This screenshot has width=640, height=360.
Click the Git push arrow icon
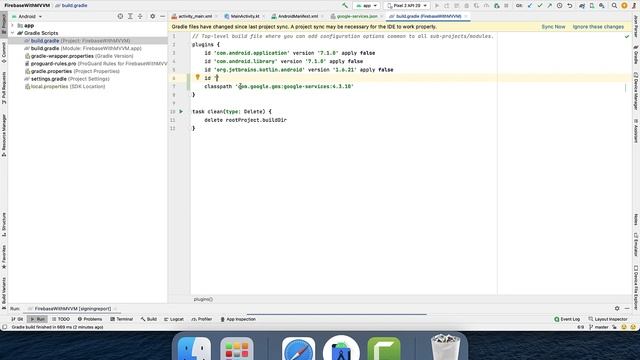click(x=549, y=6)
